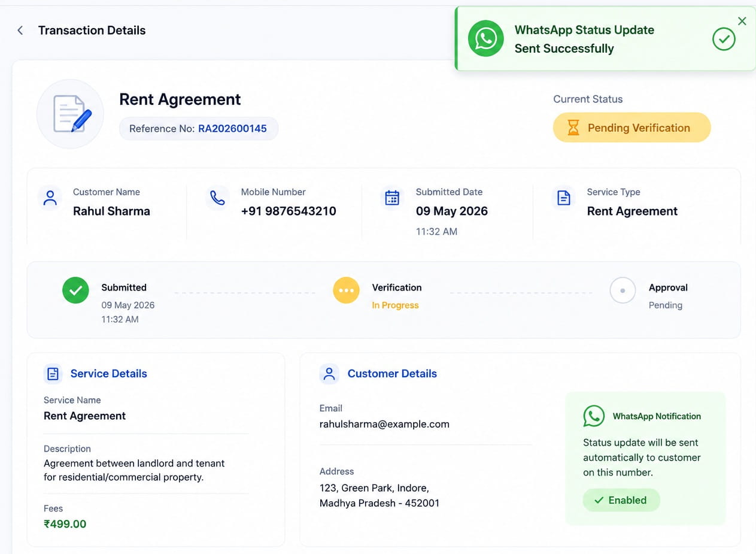
Task: Click the Service Details heading
Action: pos(109,374)
